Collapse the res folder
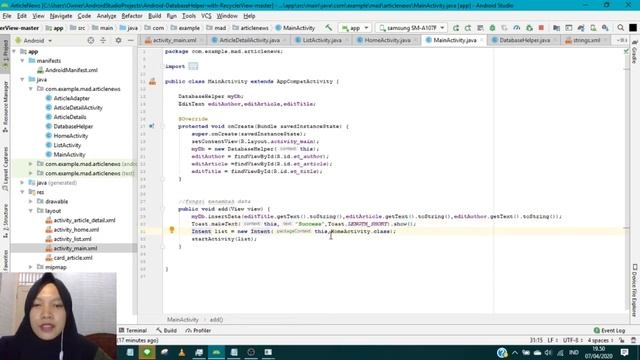This screenshot has height=360, width=640. (22, 192)
